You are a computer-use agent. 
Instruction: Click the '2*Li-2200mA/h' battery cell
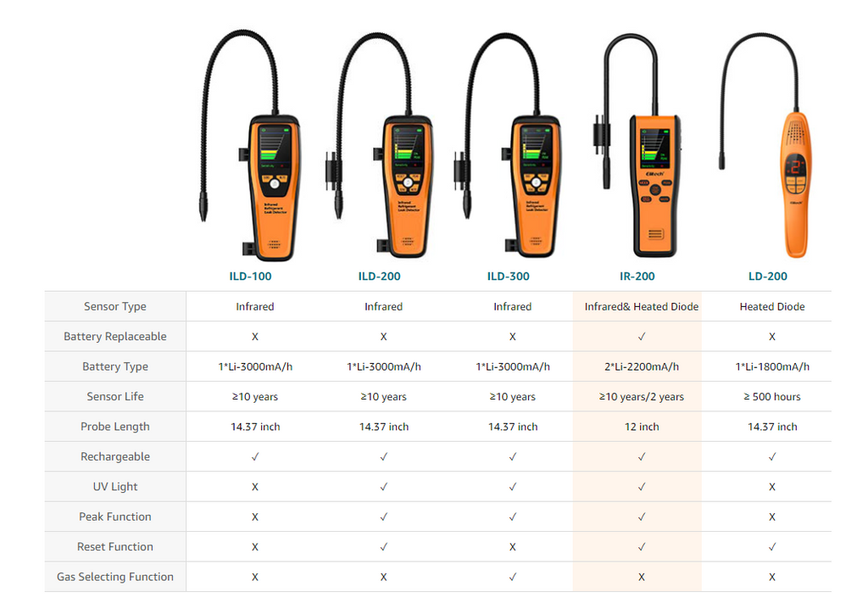[642, 366]
